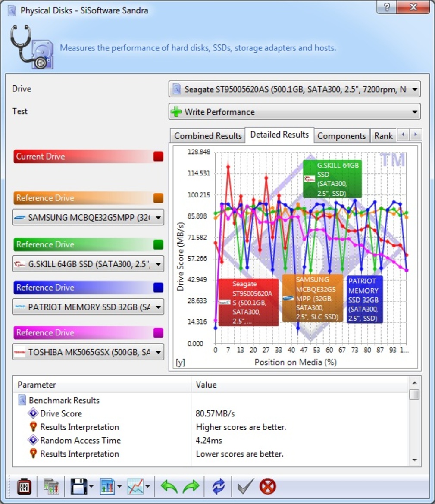Viewport: 435px width, 504px height.
Task: Open the Write Performance test dropdown
Action: pyautogui.click(x=294, y=112)
